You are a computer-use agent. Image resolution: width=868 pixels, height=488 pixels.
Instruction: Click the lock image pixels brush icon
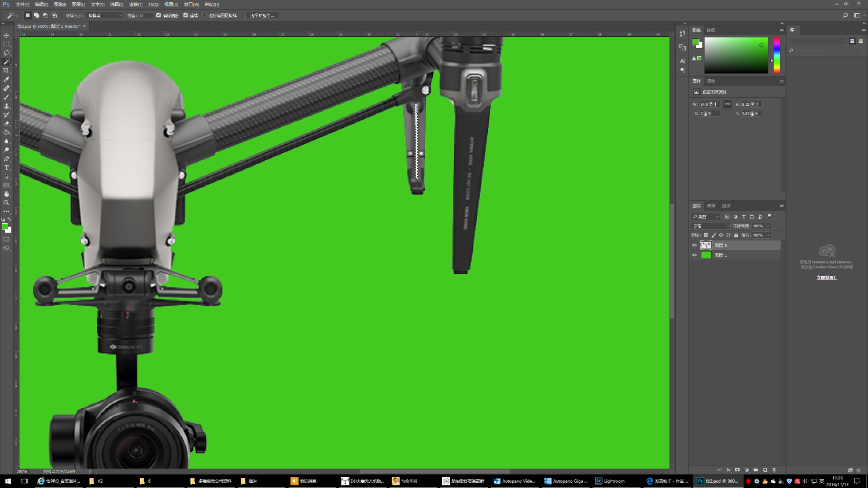[713, 235]
